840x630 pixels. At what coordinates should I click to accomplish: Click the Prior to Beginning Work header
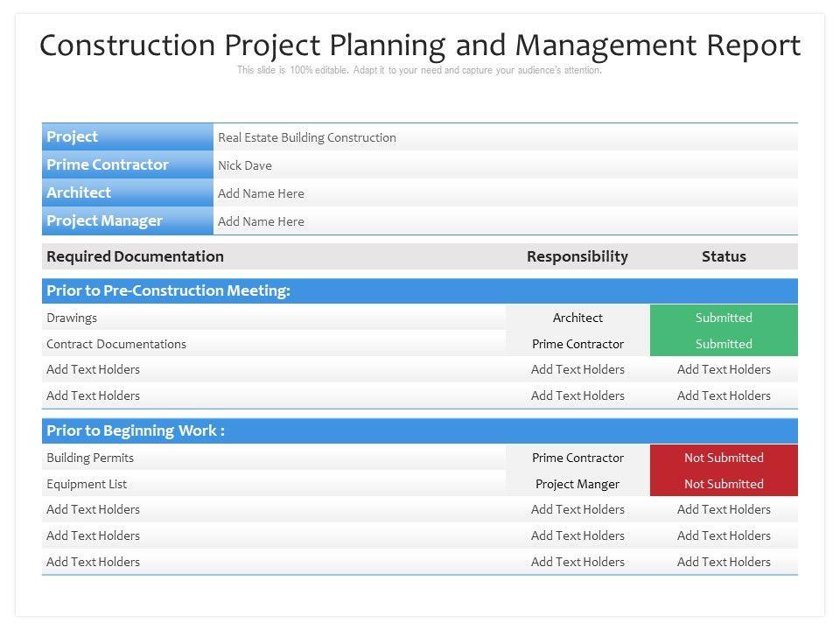click(x=136, y=430)
